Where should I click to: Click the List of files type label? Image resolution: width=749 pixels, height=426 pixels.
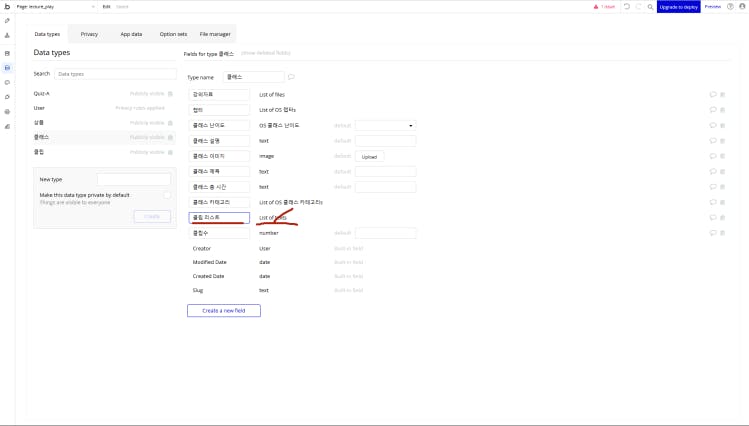[x=272, y=95]
